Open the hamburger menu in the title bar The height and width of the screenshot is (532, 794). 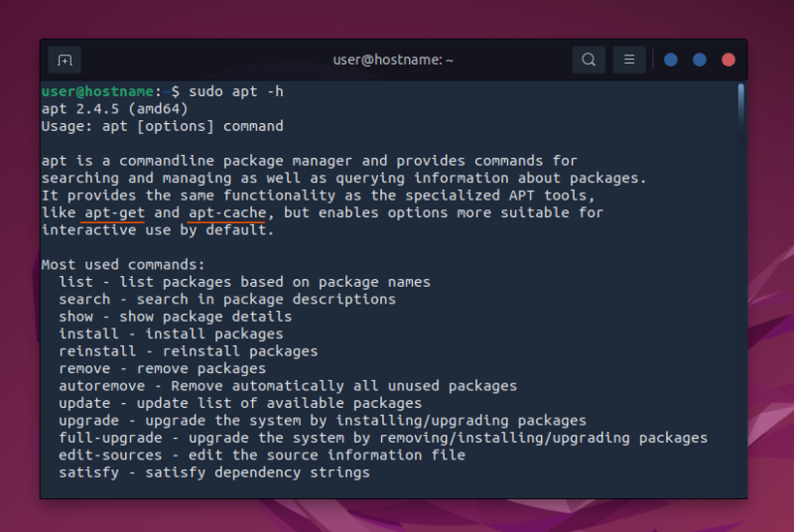click(x=629, y=60)
